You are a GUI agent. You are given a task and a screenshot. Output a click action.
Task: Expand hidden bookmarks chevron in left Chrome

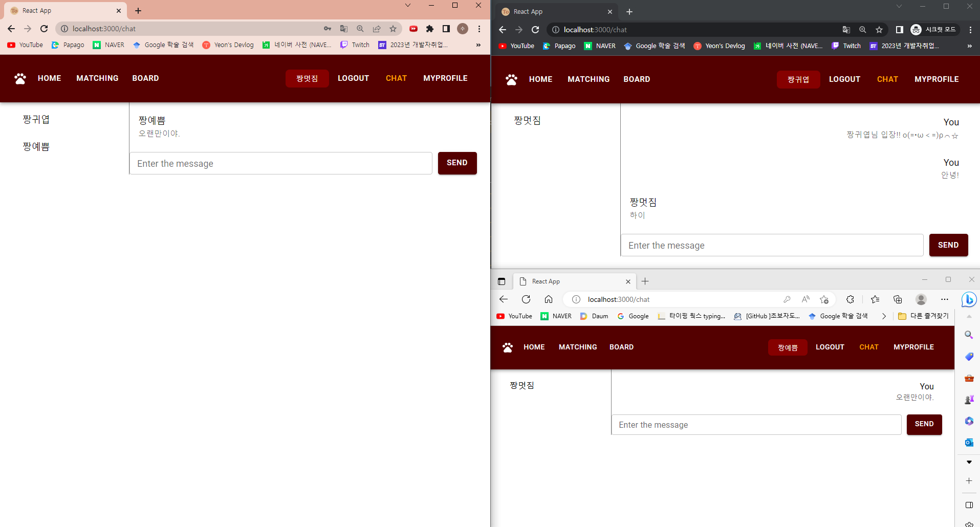click(x=478, y=45)
